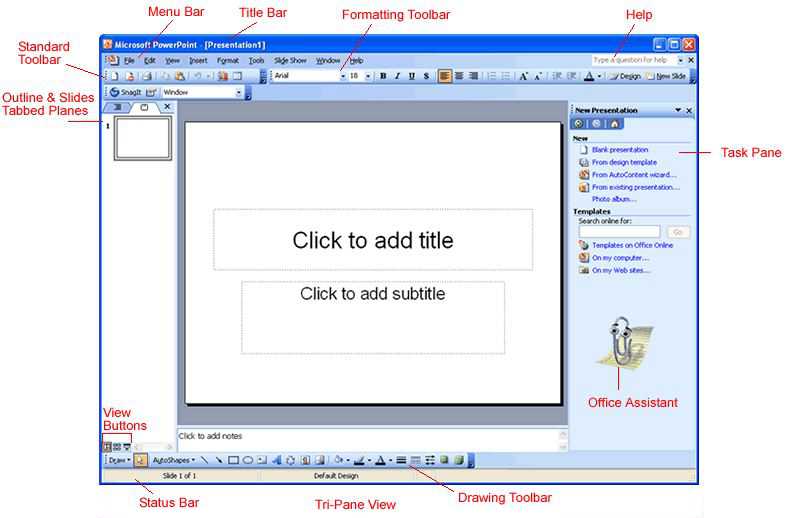Click the Slide Show view button
Viewport: 787px width, 518px height.
pos(127,447)
